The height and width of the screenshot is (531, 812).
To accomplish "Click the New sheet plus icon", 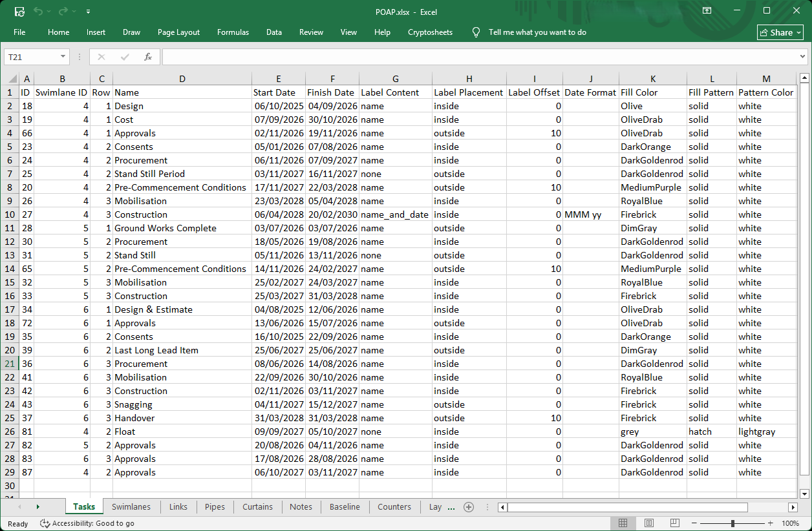I will (469, 507).
